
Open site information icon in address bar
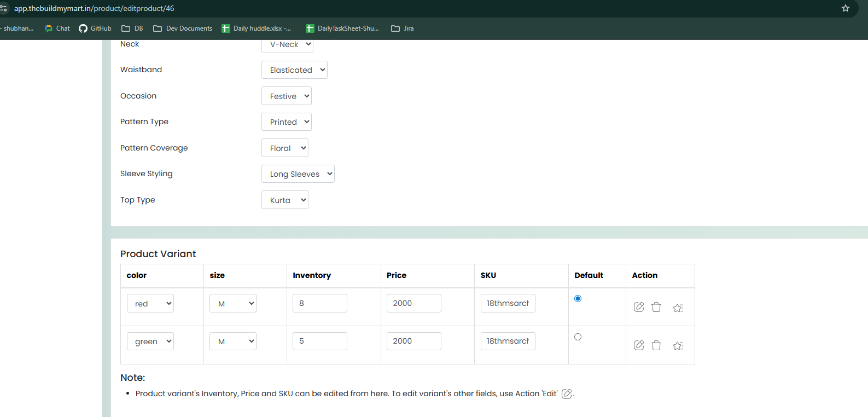[x=3, y=8]
